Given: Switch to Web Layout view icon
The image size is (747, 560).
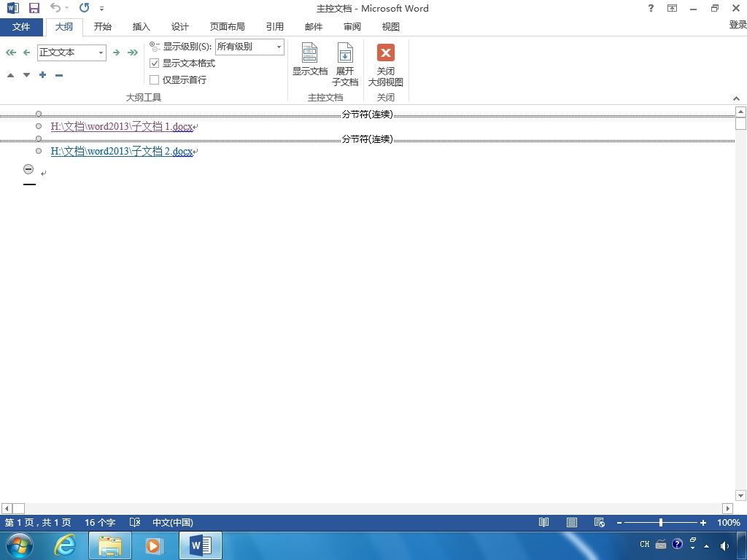Looking at the screenshot, I should pyautogui.click(x=600, y=522).
